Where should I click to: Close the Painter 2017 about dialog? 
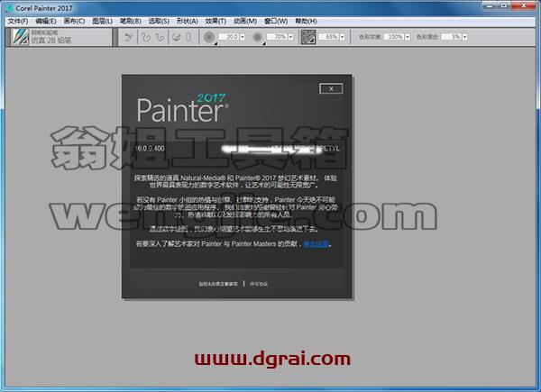[331, 88]
